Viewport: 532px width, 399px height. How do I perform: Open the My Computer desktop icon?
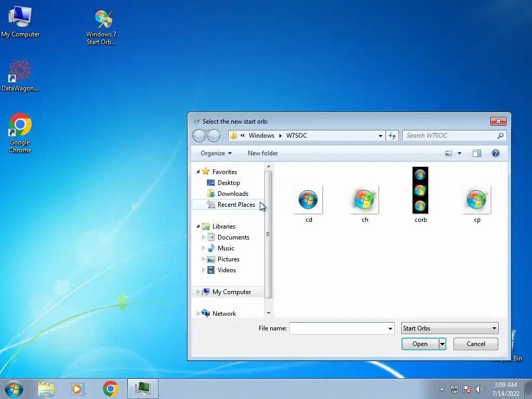click(20, 21)
